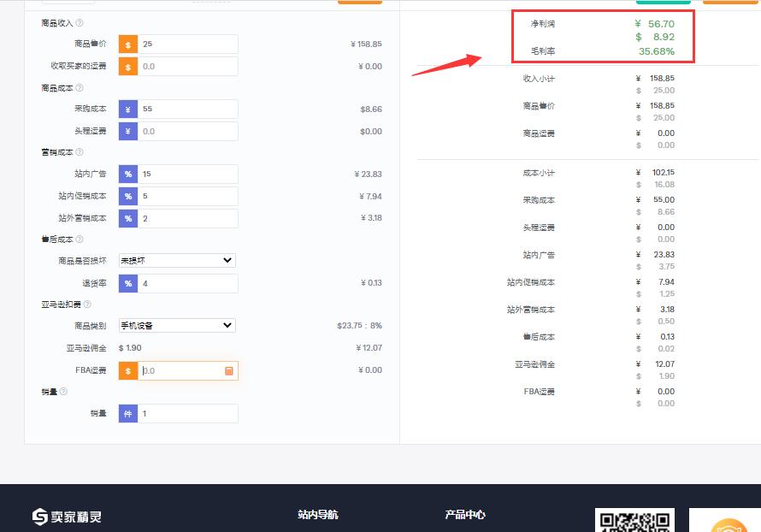The height and width of the screenshot is (532, 761).
Task: Open the calculator icon in FBA运费 field
Action: 227,370
